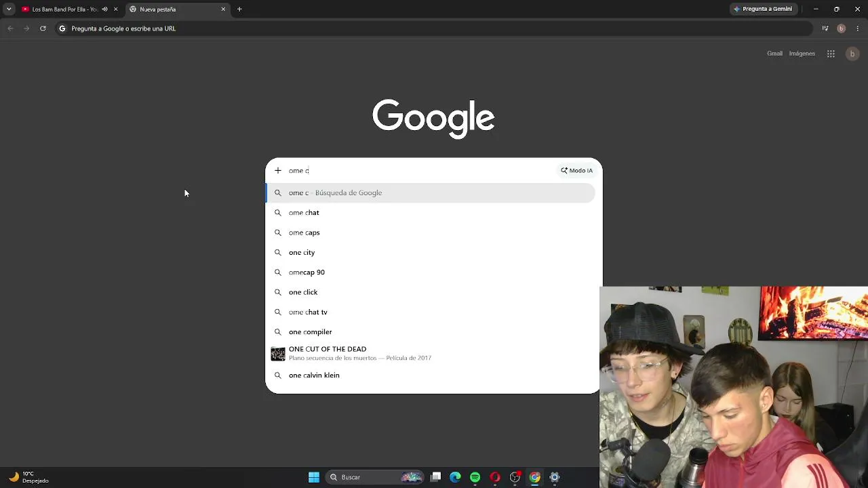Reload the current page
Image resolution: width=868 pixels, height=488 pixels.
pos(43,28)
